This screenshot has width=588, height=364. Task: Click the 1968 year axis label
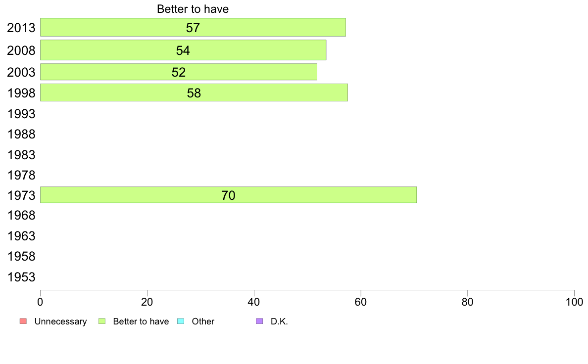[21, 216]
